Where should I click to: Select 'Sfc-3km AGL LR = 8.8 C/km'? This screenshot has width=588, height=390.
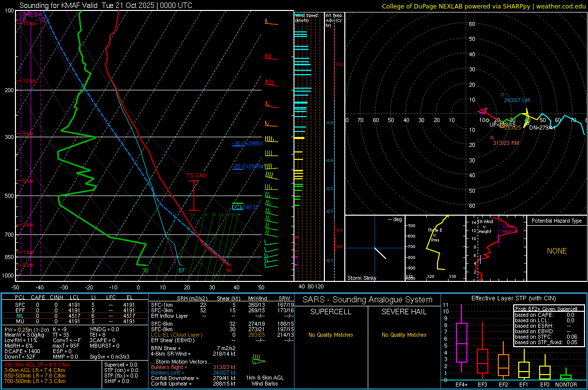click(37, 365)
